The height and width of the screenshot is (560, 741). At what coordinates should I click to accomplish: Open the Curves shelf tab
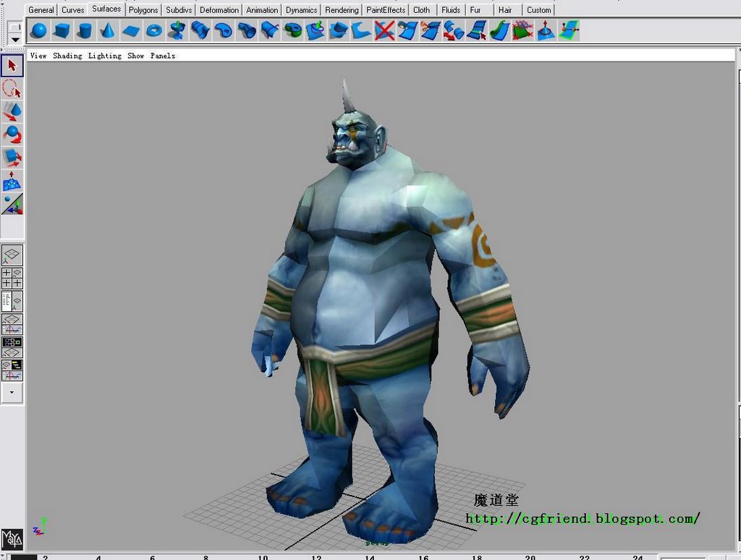[73, 10]
